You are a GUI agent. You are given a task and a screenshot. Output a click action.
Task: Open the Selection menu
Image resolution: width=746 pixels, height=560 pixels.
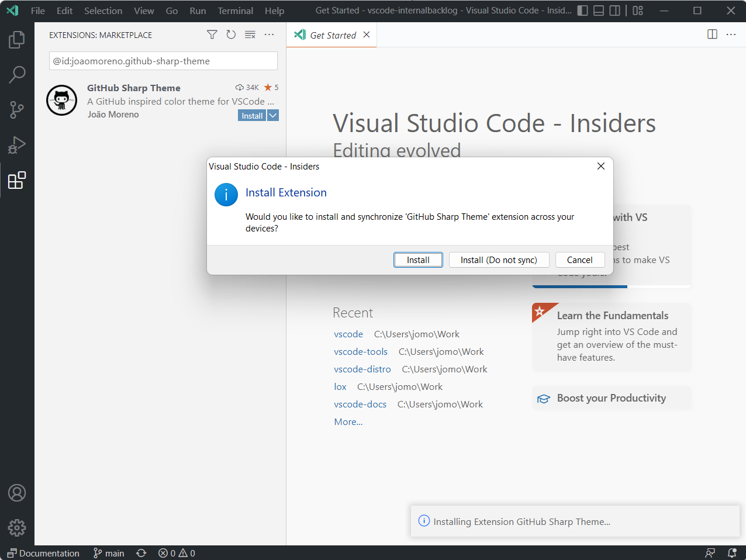click(x=103, y=11)
